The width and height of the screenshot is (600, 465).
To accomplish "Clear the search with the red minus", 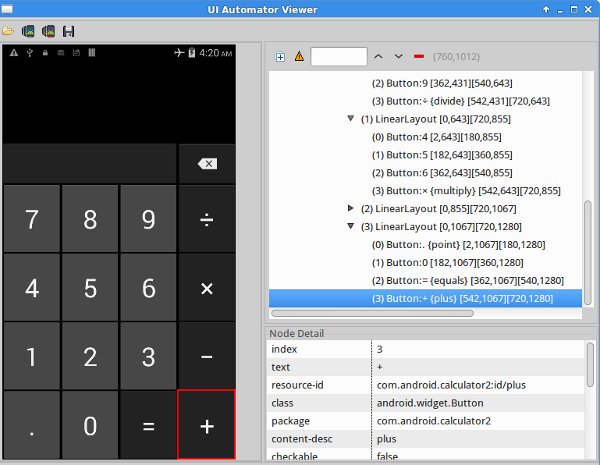I will 419,57.
